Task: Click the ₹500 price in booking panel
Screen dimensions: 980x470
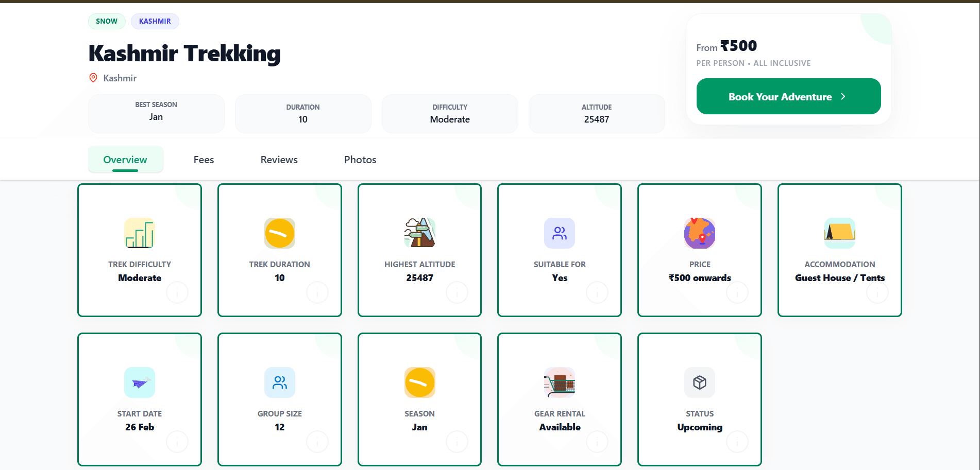Action: pos(738,46)
